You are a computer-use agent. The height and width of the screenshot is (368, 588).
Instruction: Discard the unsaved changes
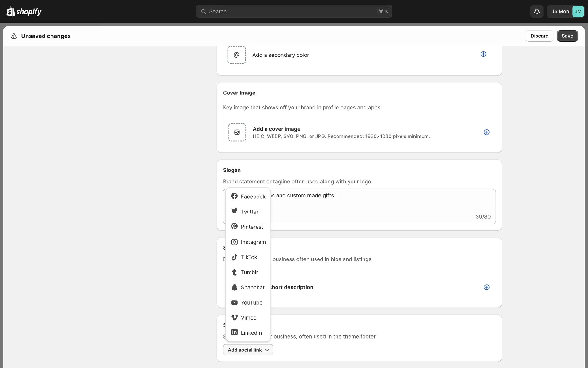539,36
